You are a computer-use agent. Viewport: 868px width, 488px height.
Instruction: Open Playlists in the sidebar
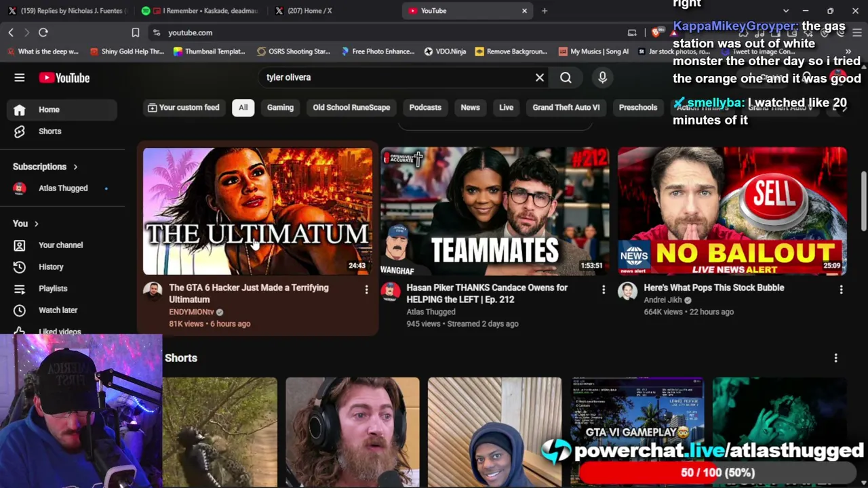click(x=62, y=289)
